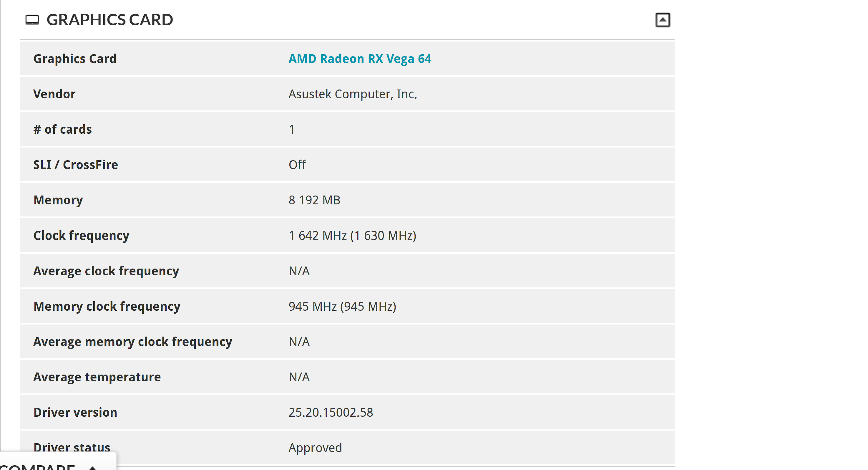This screenshot has width=868, height=470.
Task: Click the SLI / CrossFire Off value
Action: [x=297, y=165]
